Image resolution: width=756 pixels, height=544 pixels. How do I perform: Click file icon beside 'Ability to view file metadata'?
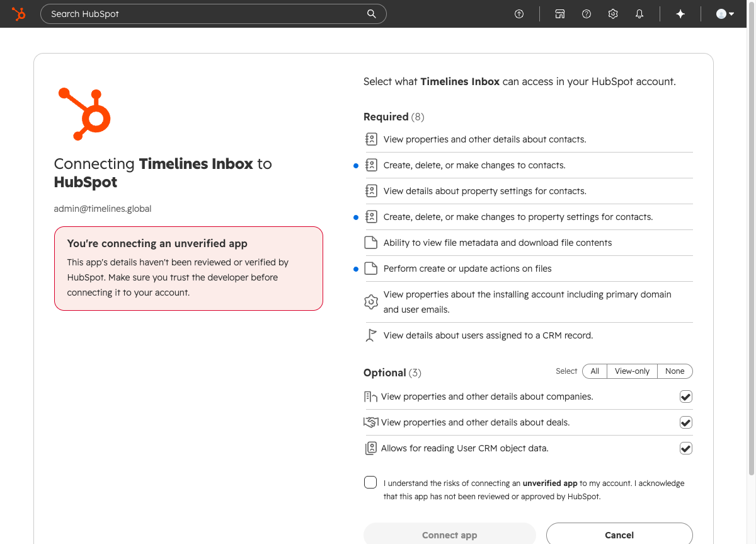tap(371, 243)
